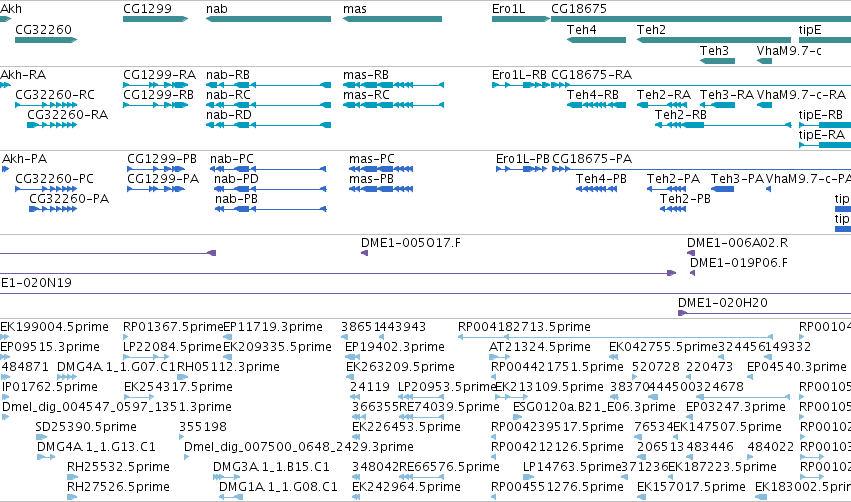Select the E1-020N19 BAC label
Viewport: 851px width, 502px height.
click(x=36, y=283)
